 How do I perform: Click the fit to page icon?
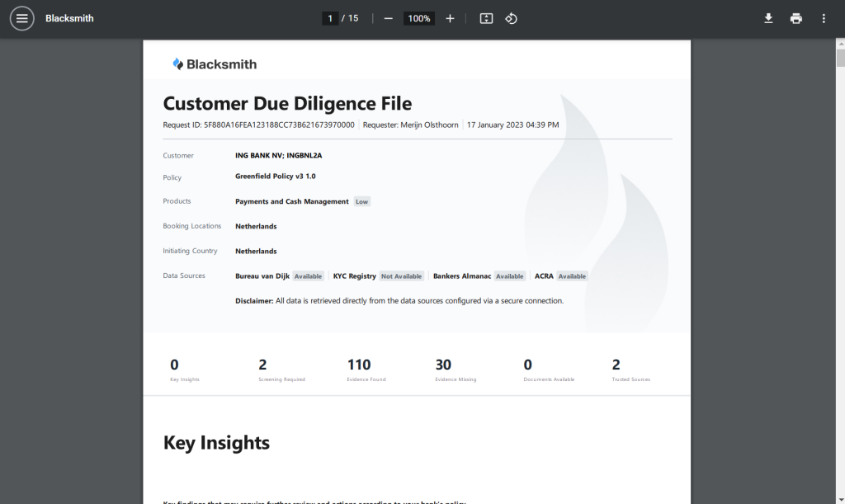tap(486, 18)
